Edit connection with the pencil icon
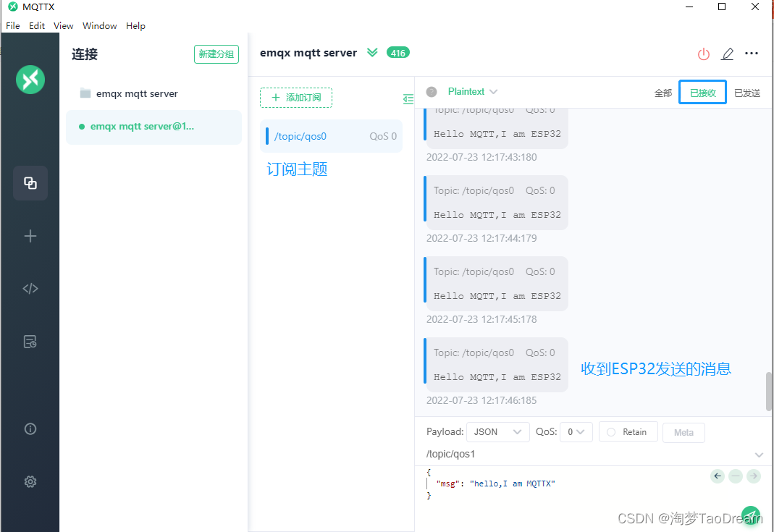The image size is (774, 532). coord(728,54)
